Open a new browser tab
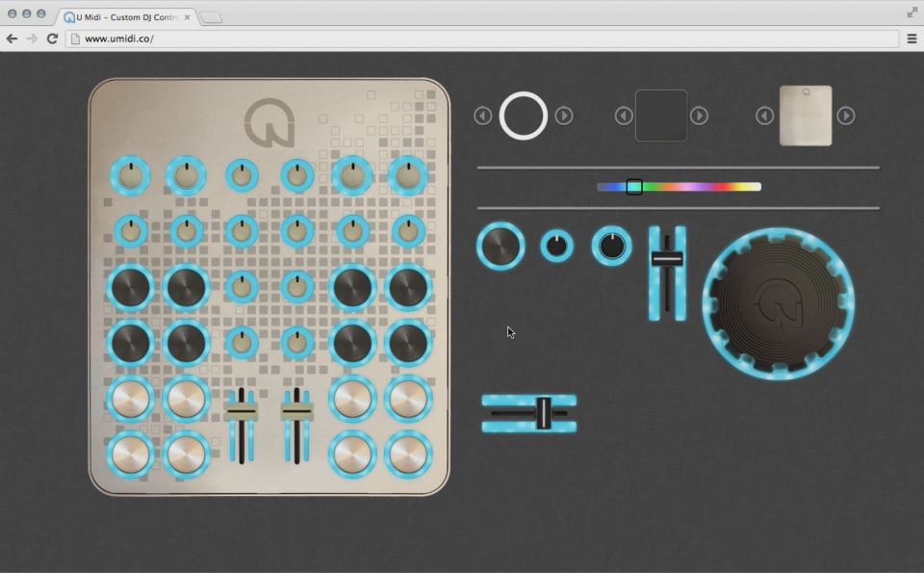924x573 pixels. pyautogui.click(x=211, y=17)
